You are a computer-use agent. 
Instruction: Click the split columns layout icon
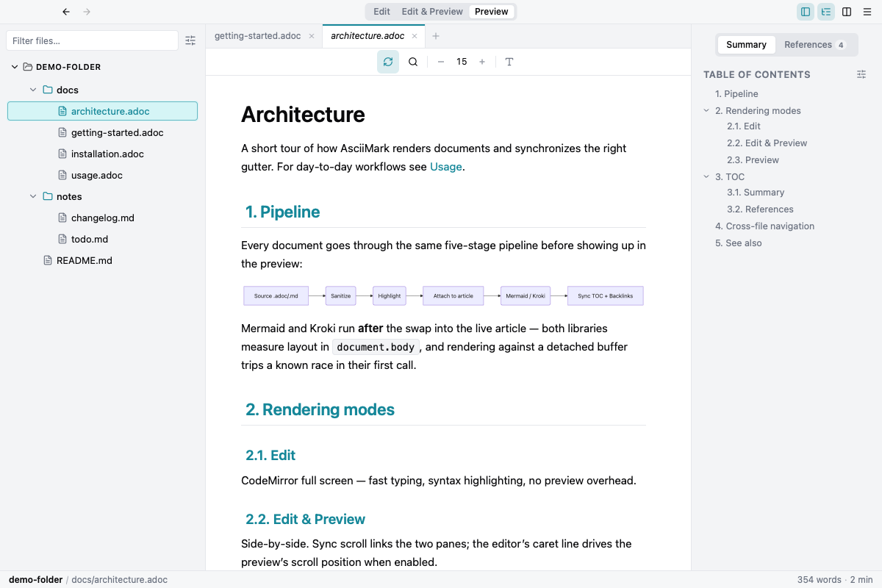[x=847, y=12]
